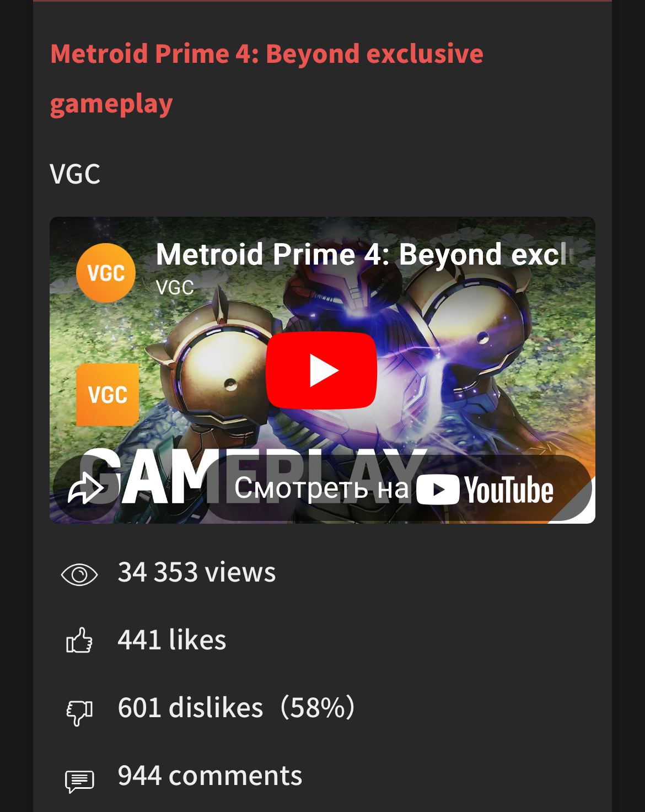
Task: Click the 944 comments text
Action: [x=210, y=776]
